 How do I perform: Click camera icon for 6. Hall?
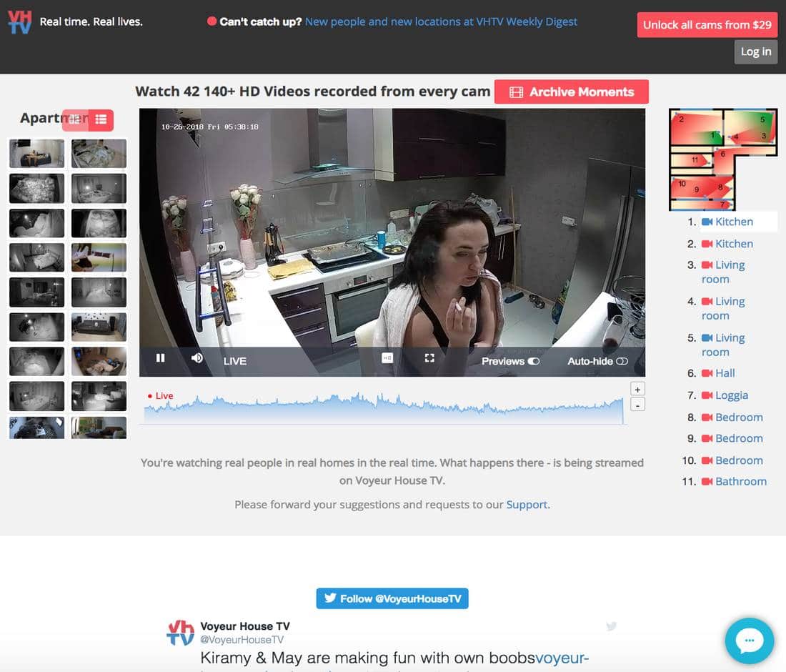tap(707, 373)
